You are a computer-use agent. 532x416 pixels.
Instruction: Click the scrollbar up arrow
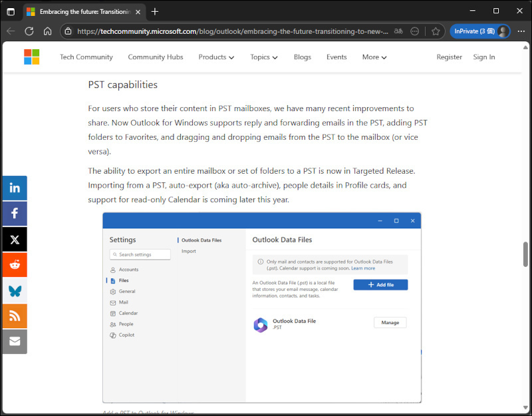point(525,47)
